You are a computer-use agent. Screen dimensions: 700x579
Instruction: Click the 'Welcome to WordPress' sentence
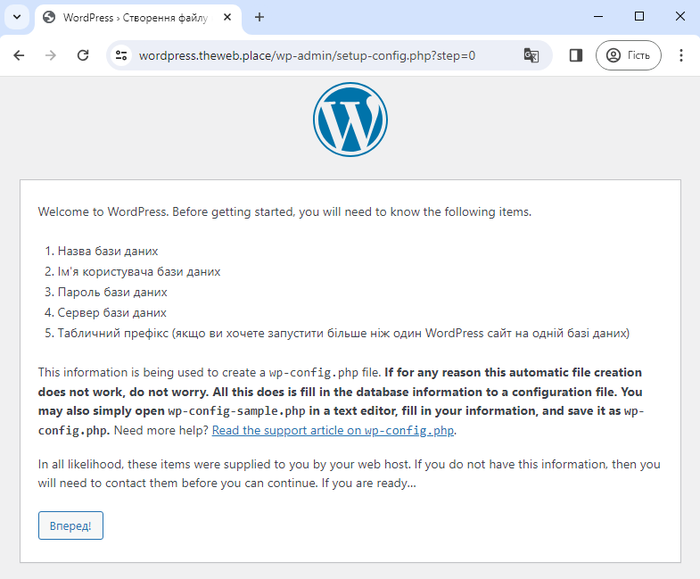[x=284, y=212]
